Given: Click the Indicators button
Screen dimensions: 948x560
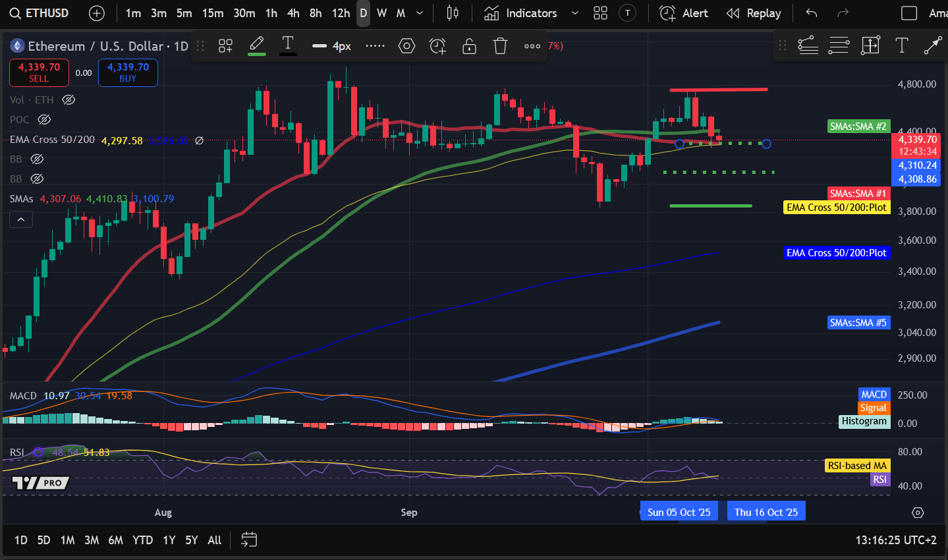Looking at the screenshot, I should coord(521,13).
